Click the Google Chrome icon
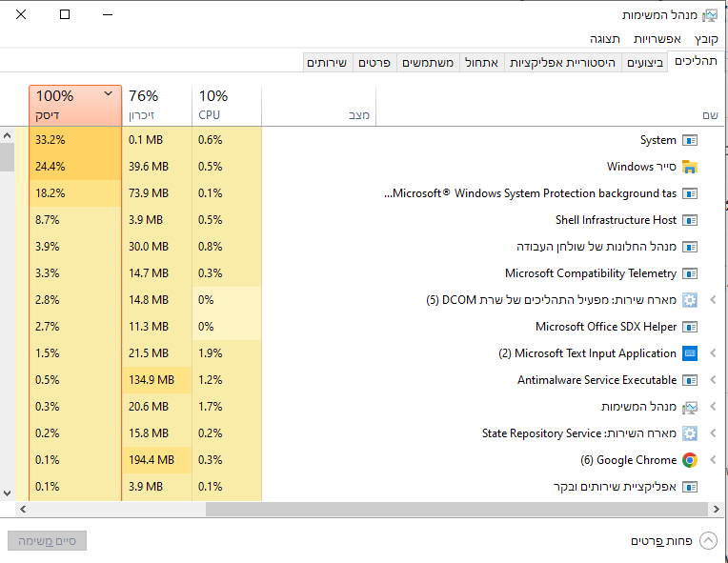This screenshot has height=563, width=728. [690, 460]
